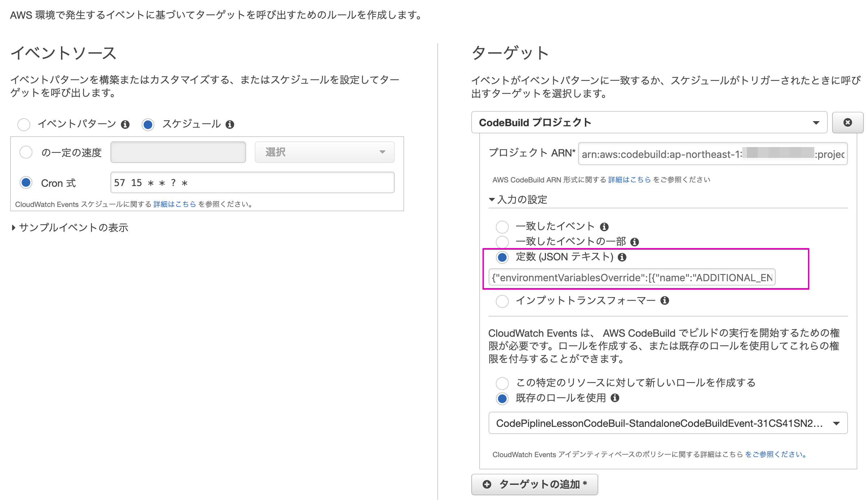The image size is (866, 504).
Task: Click info icon next to 一致したイベントの一部
Action: point(634,242)
